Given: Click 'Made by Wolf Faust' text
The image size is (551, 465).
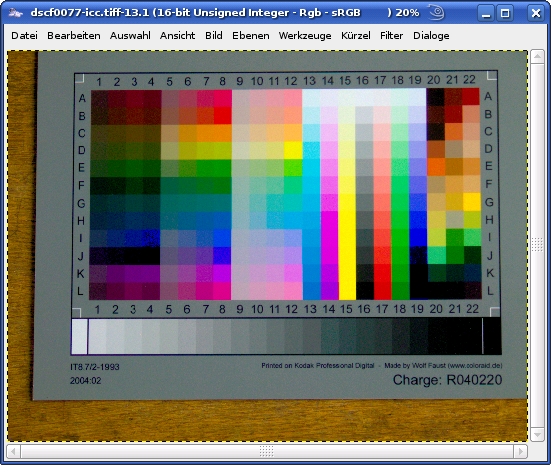Looking at the screenshot, I should 415,366.
